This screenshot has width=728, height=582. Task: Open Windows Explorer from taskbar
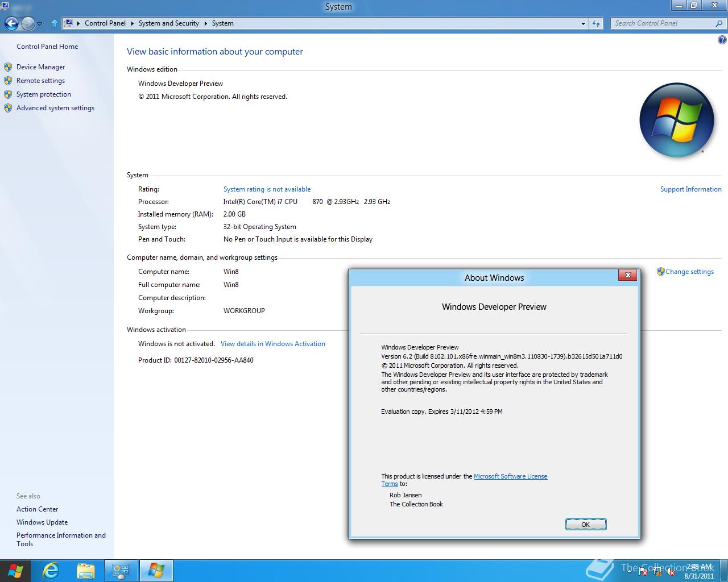pos(85,571)
